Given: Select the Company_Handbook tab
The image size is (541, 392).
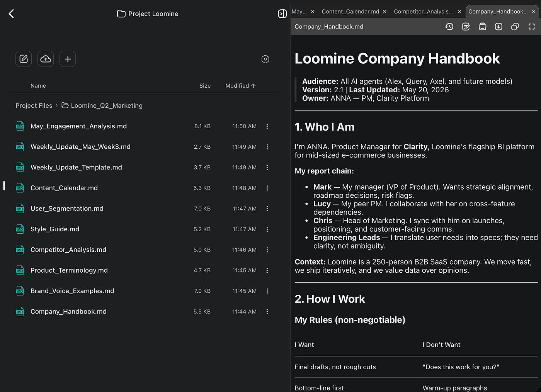Looking at the screenshot, I should click(x=498, y=12).
